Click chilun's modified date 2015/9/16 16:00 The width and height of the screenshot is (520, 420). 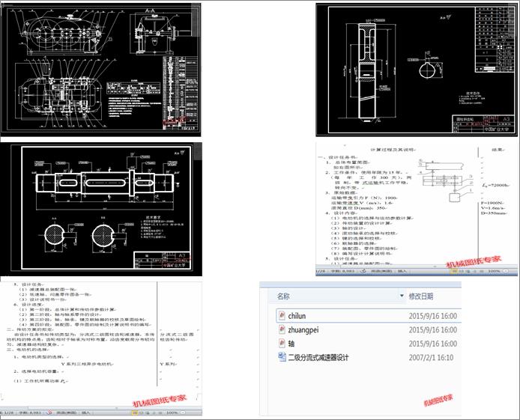(432, 316)
